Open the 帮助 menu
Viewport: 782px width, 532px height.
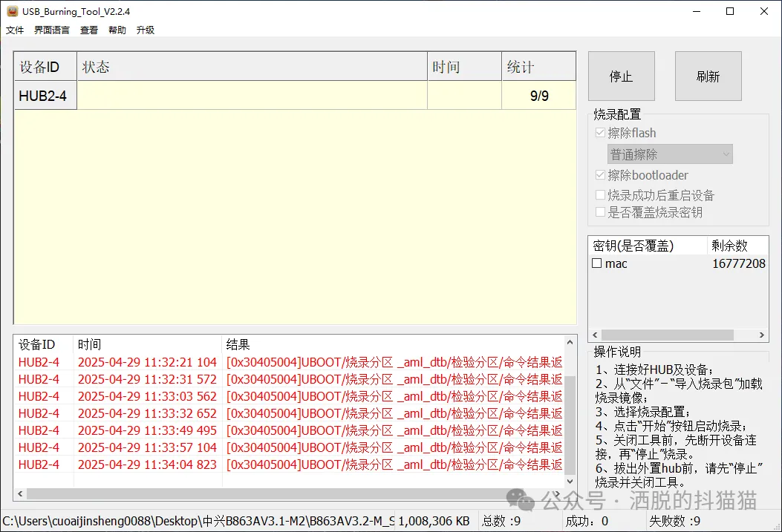coord(117,30)
